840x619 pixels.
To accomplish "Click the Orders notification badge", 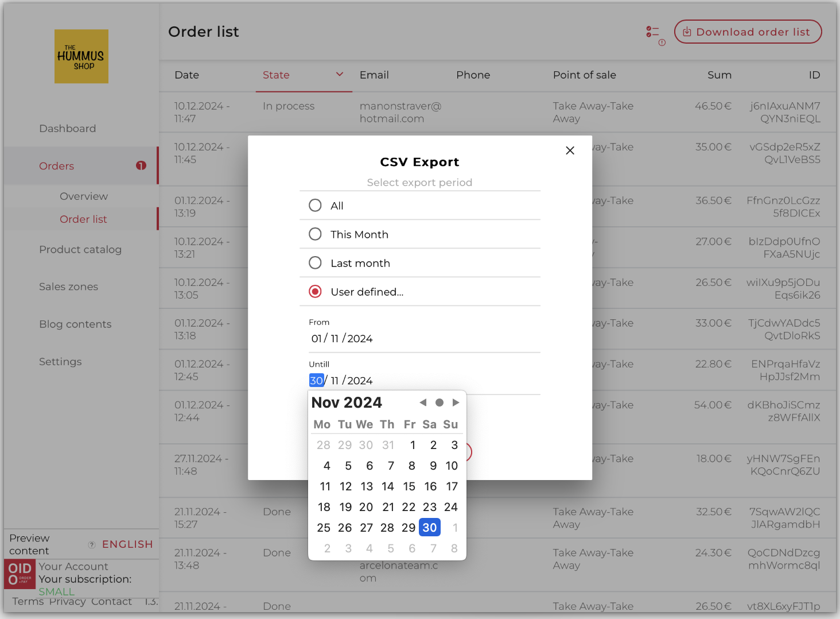I will pos(141,166).
